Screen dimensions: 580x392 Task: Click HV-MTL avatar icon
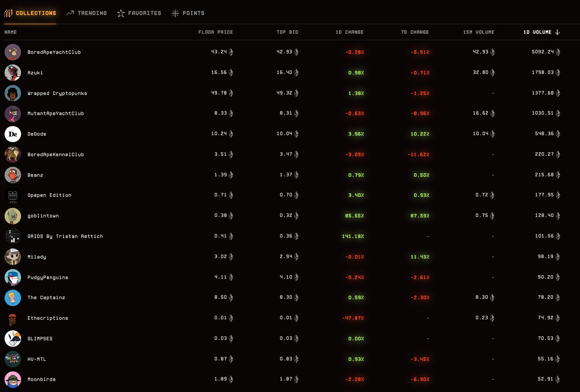(x=13, y=359)
